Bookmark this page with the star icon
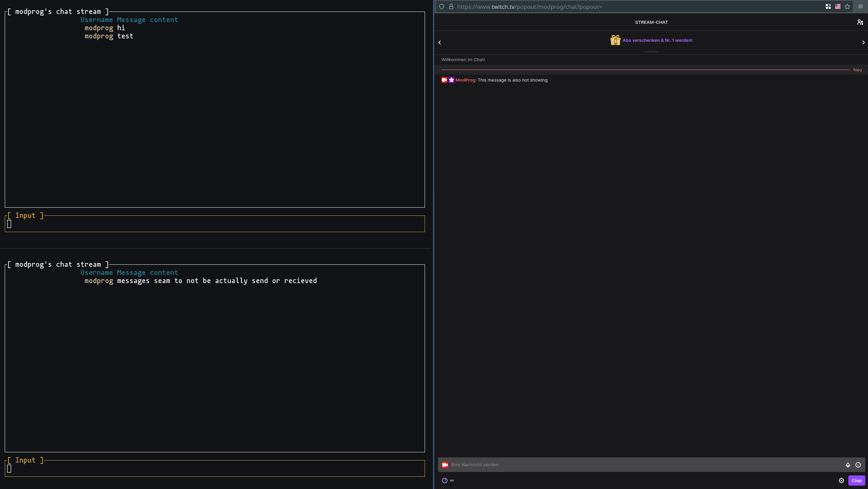Screen dimensions: 868x489 (x=847, y=7)
